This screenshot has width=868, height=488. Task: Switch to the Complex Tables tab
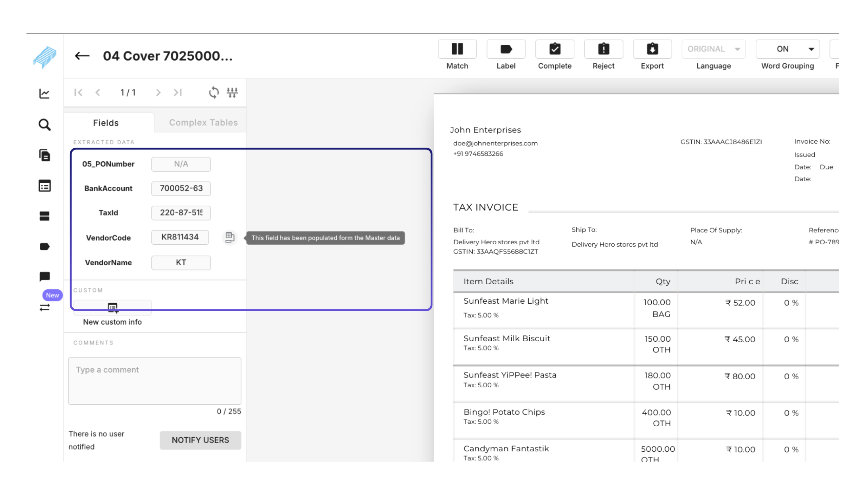[x=203, y=123]
